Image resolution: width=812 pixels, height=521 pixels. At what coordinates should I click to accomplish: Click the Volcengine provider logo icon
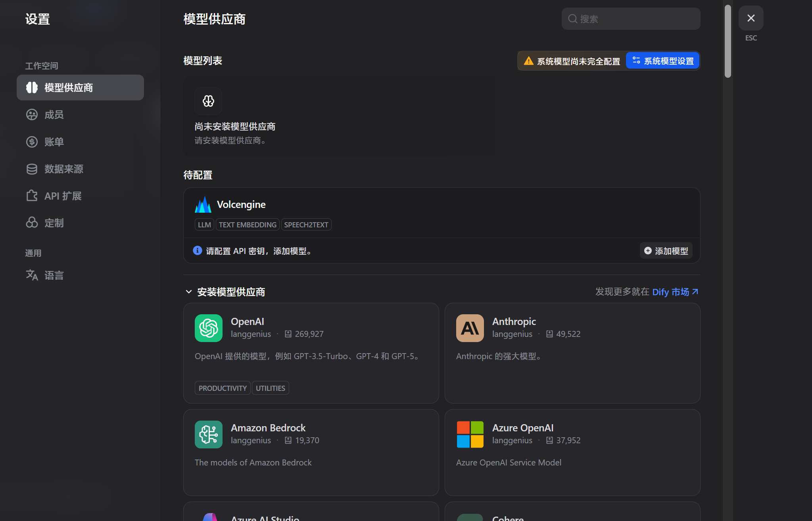203,204
